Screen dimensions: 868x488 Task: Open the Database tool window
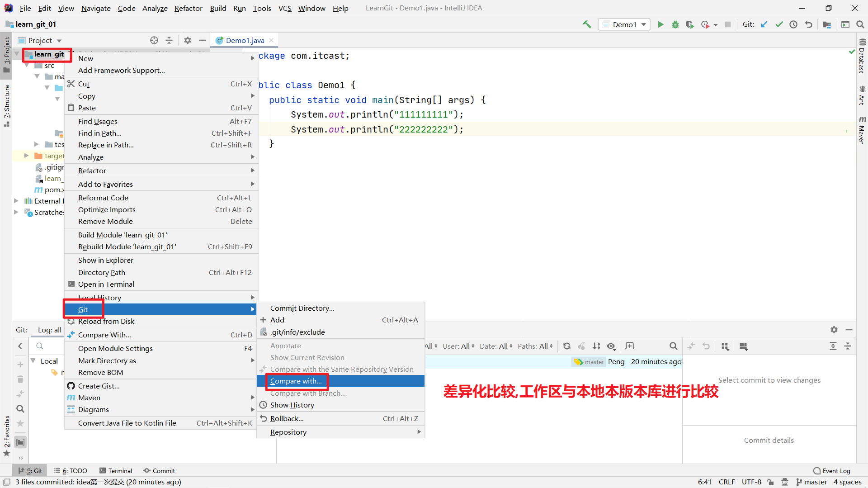click(x=862, y=56)
